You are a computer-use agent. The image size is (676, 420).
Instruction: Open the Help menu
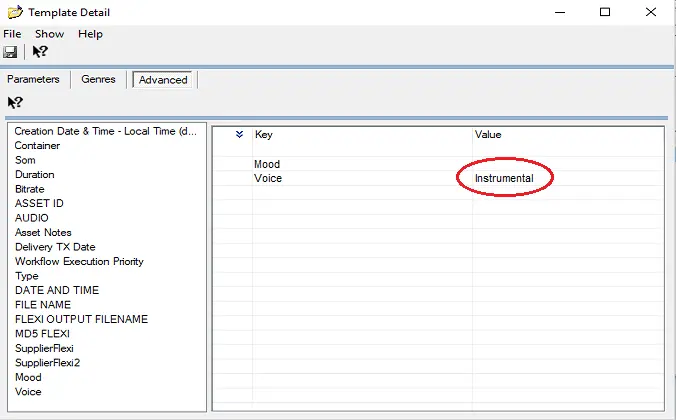[90, 34]
